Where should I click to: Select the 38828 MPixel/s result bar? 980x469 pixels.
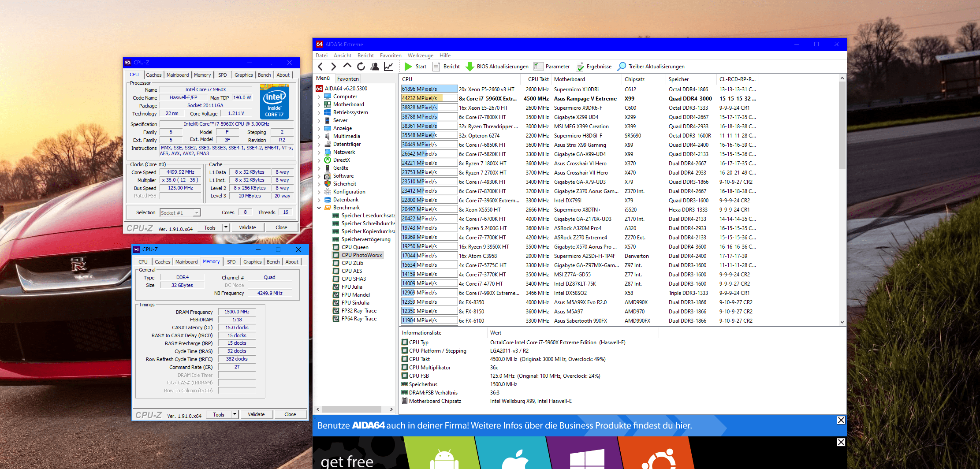(x=429, y=108)
